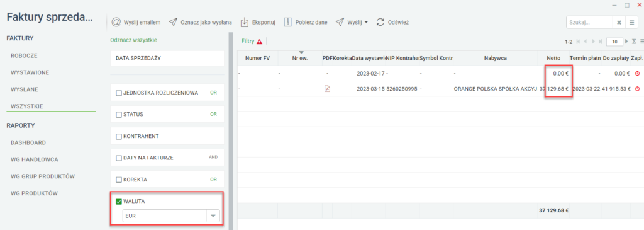Select the payment due date 2023-03-22
This screenshot has width=644, height=230.
(x=586, y=88)
